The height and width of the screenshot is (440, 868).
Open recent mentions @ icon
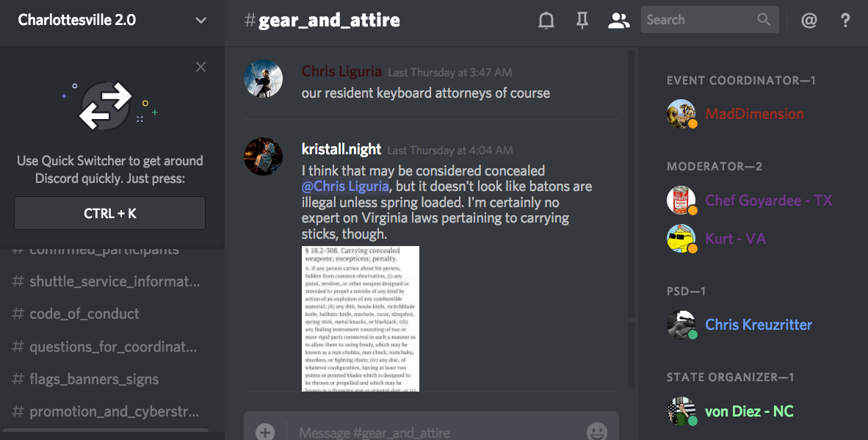[x=809, y=21]
